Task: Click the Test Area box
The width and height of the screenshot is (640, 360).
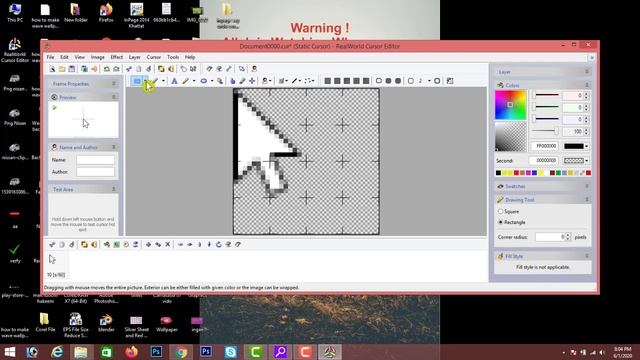Action: (x=83, y=214)
